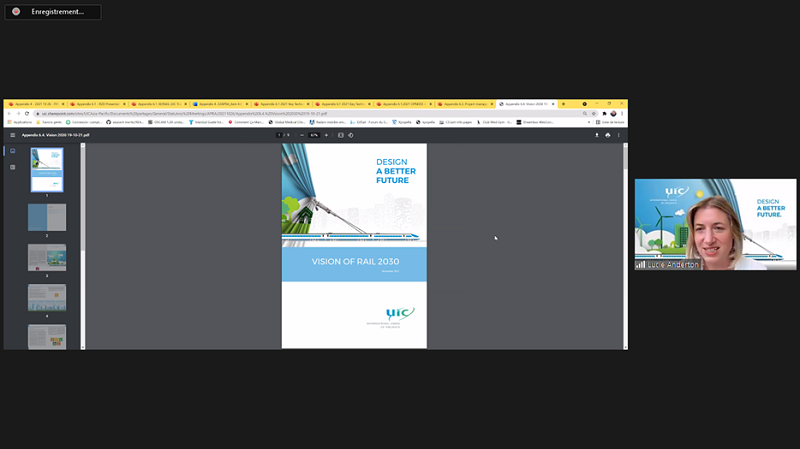Open the PDF viewer sidebar menu icon
The width and height of the screenshot is (800, 449).
pos(13,135)
